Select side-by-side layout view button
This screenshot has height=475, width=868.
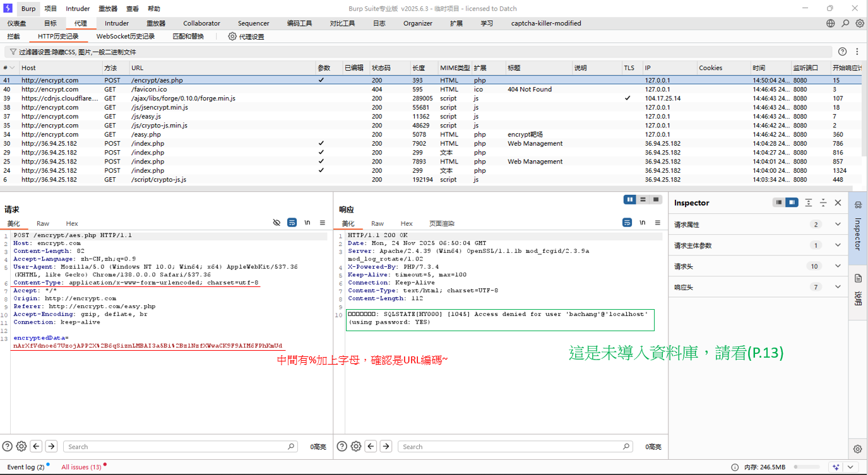[630, 199]
